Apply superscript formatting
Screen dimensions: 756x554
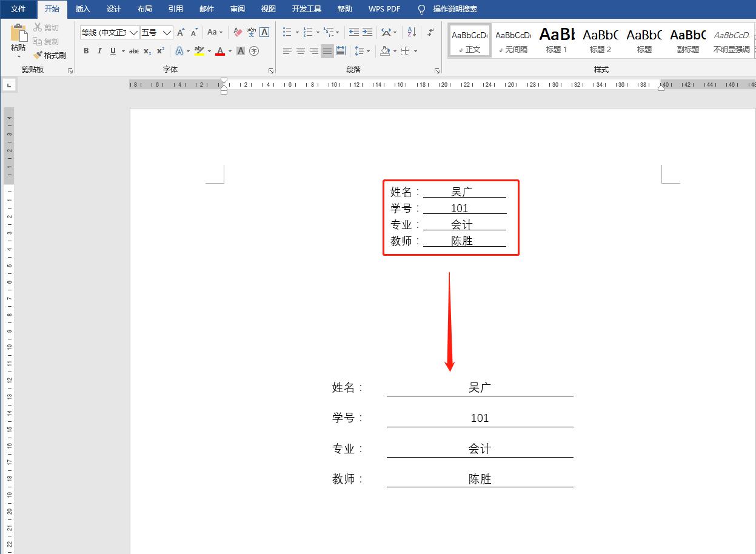coord(159,51)
